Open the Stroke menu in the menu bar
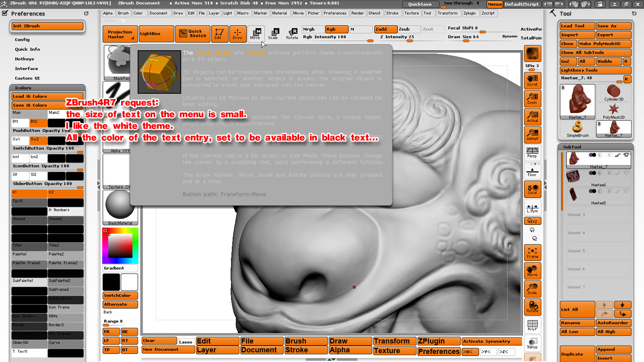The height and width of the screenshot is (362, 644). click(x=392, y=13)
